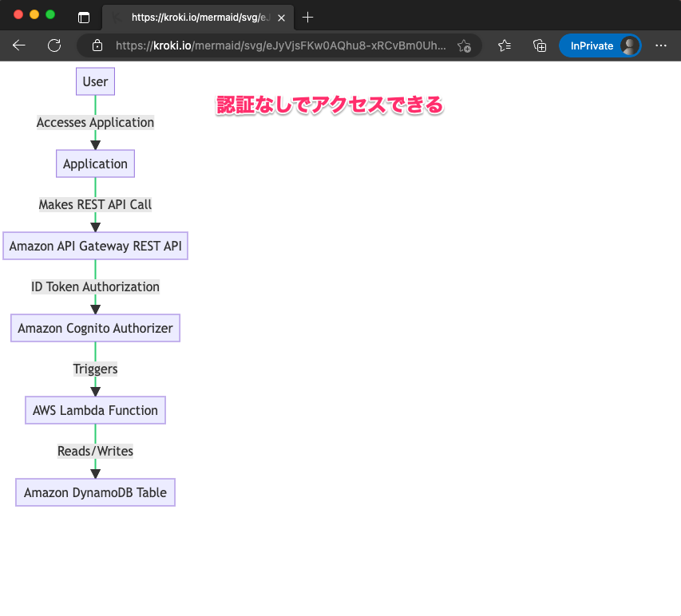Reload the page with the refresh icon

point(54,45)
